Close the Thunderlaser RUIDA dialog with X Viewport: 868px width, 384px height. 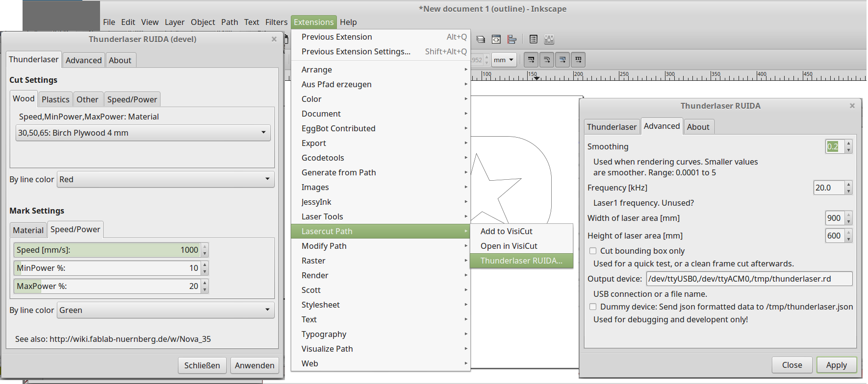(852, 106)
